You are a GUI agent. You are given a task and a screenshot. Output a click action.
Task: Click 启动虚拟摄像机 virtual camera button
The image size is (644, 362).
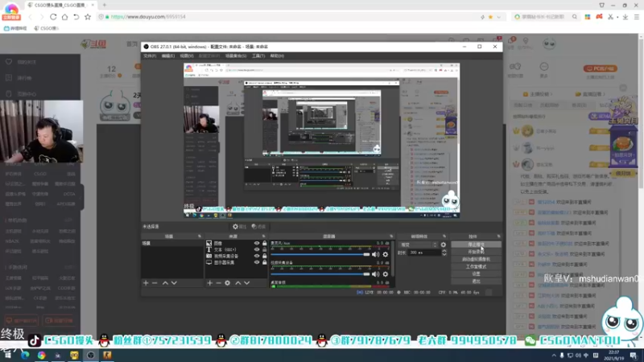[x=476, y=259]
